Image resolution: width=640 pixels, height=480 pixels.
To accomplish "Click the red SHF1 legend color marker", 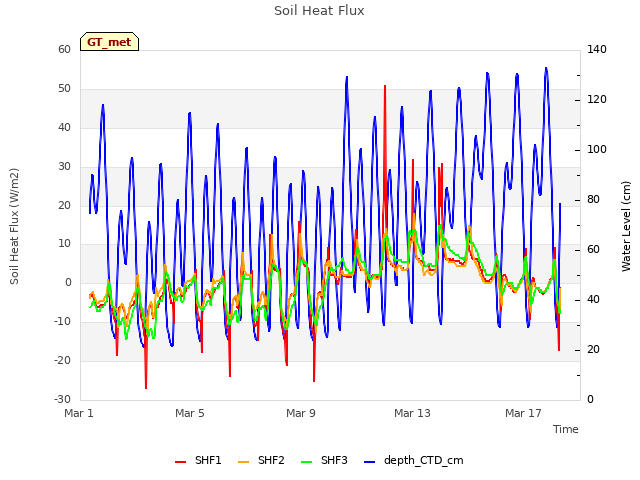I will pyautogui.click(x=180, y=462).
